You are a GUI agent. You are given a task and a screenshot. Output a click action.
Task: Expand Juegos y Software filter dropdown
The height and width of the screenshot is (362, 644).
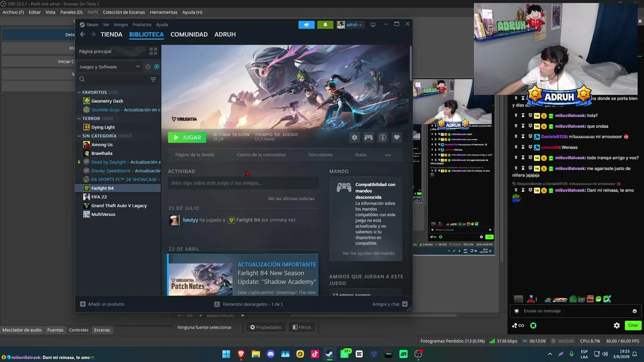[110, 67]
